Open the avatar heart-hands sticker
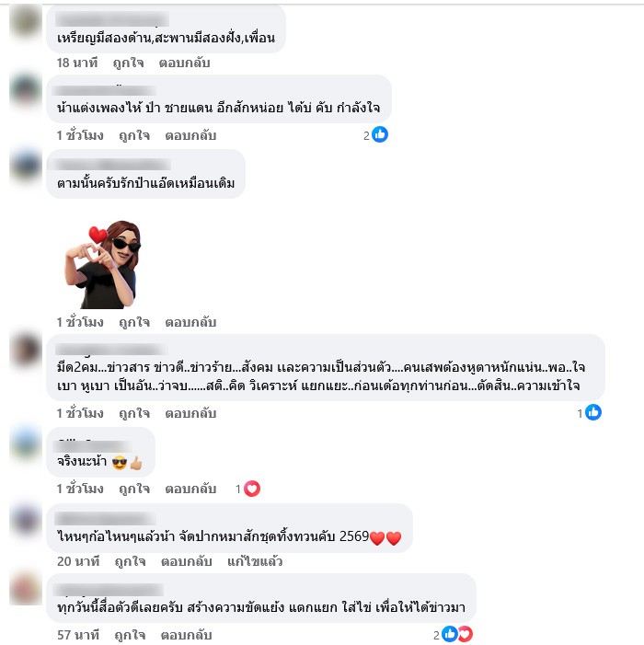The height and width of the screenshot is (645, 644). (103, 264)
